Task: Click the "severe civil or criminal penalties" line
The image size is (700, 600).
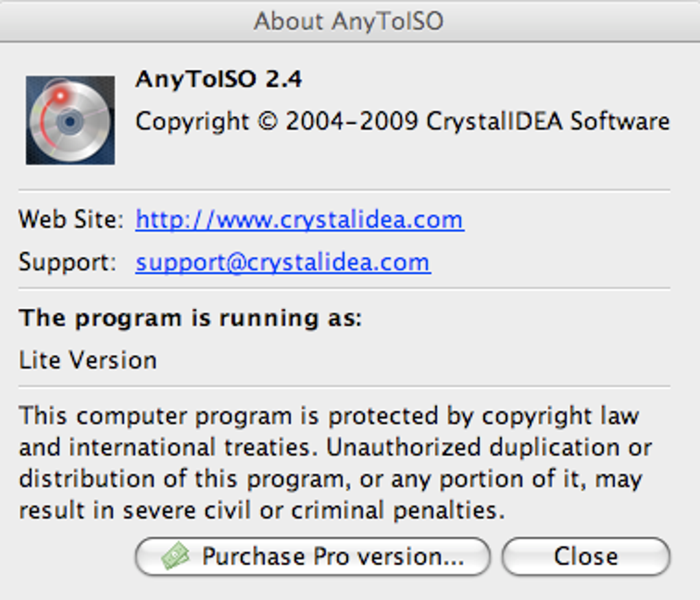Action: point(261,510)
